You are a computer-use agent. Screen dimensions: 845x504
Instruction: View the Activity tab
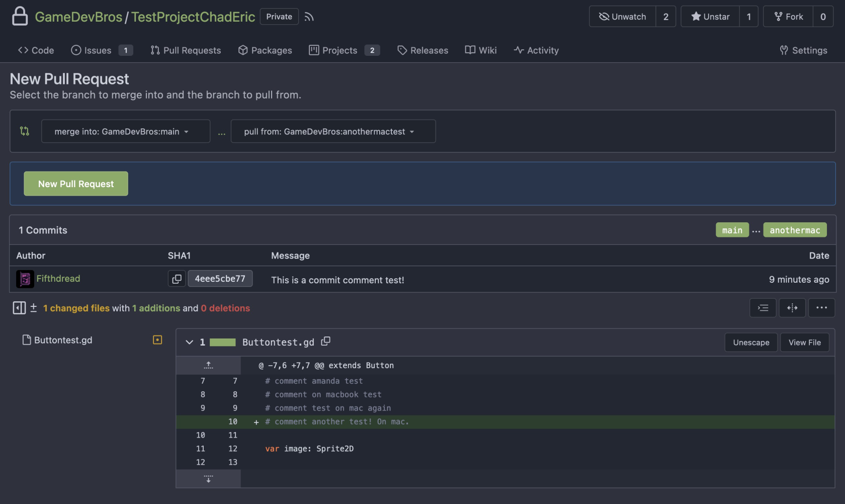(x=536, y=50)
